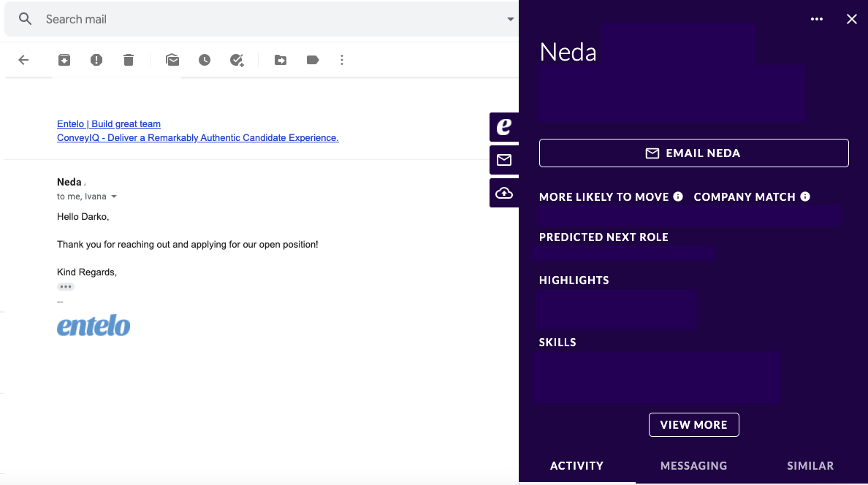Switch to the ACTIVITY tab

coord(576,465)
